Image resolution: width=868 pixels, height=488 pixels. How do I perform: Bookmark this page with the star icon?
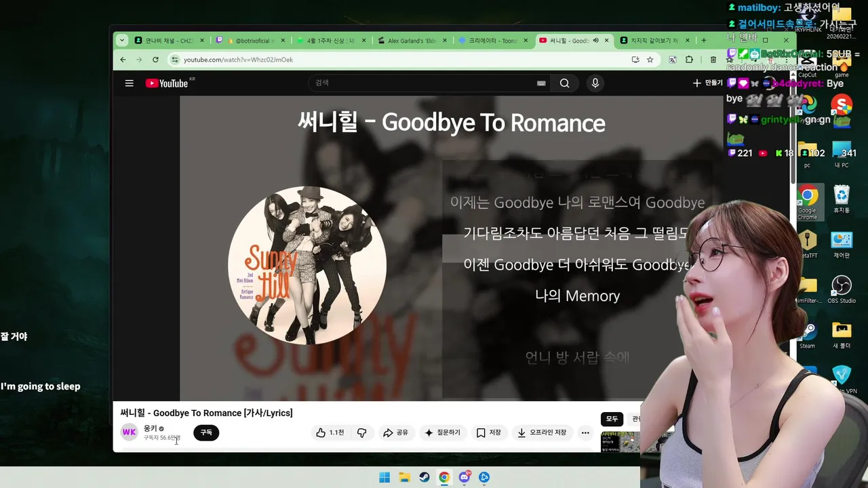[650, 60]
